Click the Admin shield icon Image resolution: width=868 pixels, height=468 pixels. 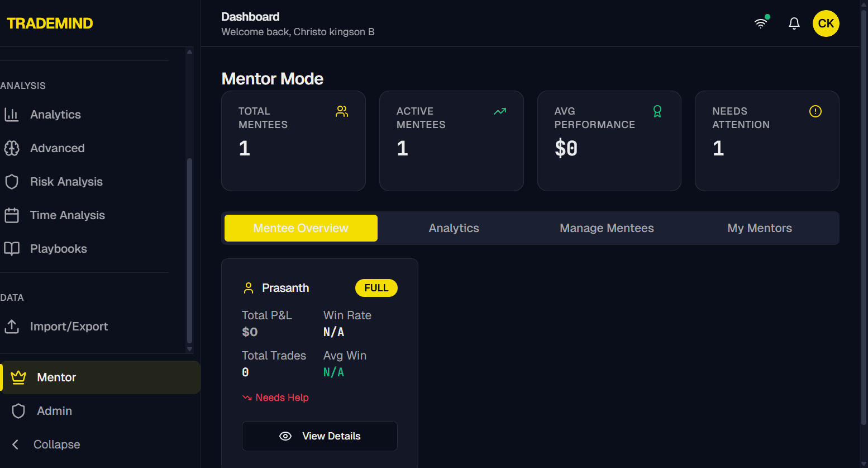click(x=18, y=411)
